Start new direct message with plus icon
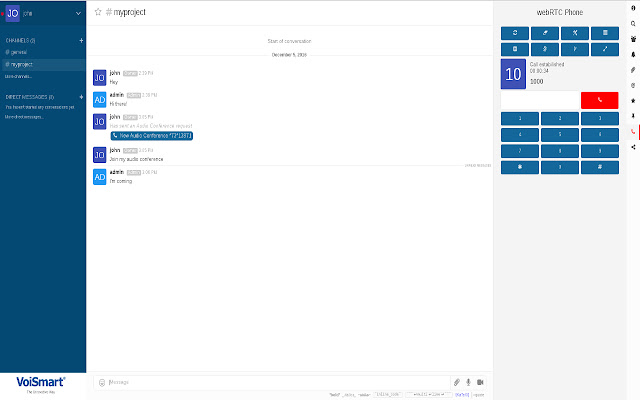Screen dimensions: 640x400 coord(81,97)
